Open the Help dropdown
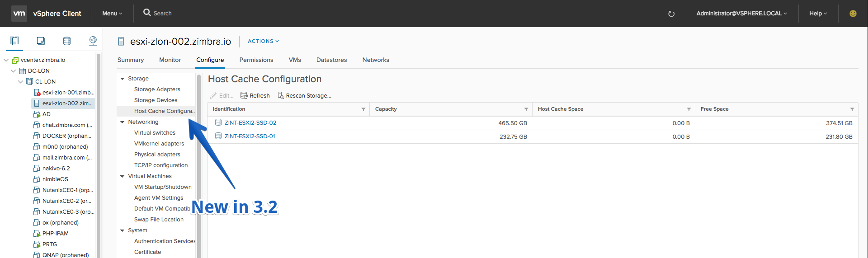This screenshot has width=868, height=258. pyautogui.click(x=818, y=14)
